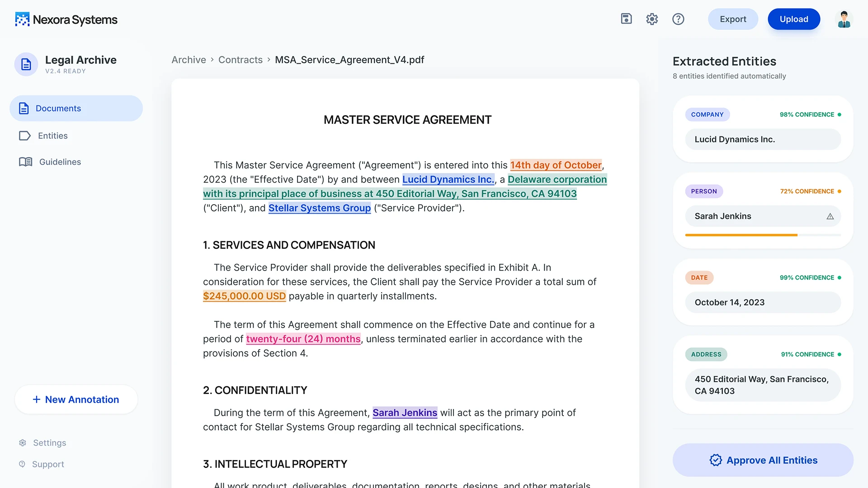The image size is (868, 488).
Task: Click the Nexora Systems logo
Action: coord(66,19)
